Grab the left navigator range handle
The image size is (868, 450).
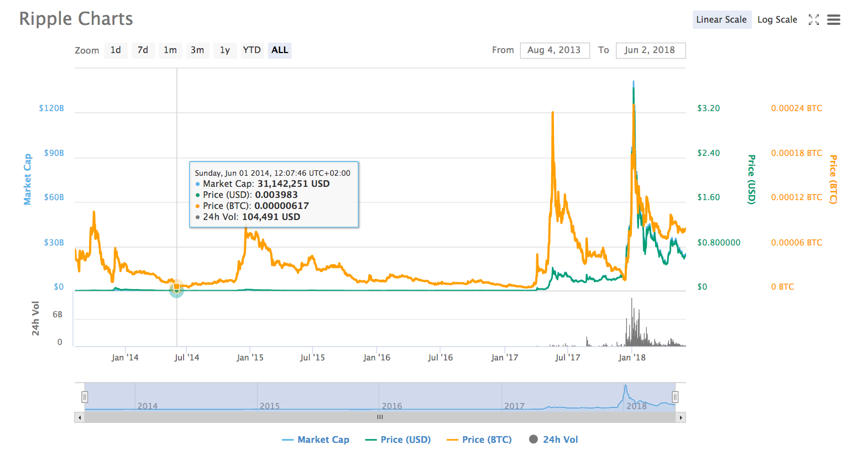[85, 397]
